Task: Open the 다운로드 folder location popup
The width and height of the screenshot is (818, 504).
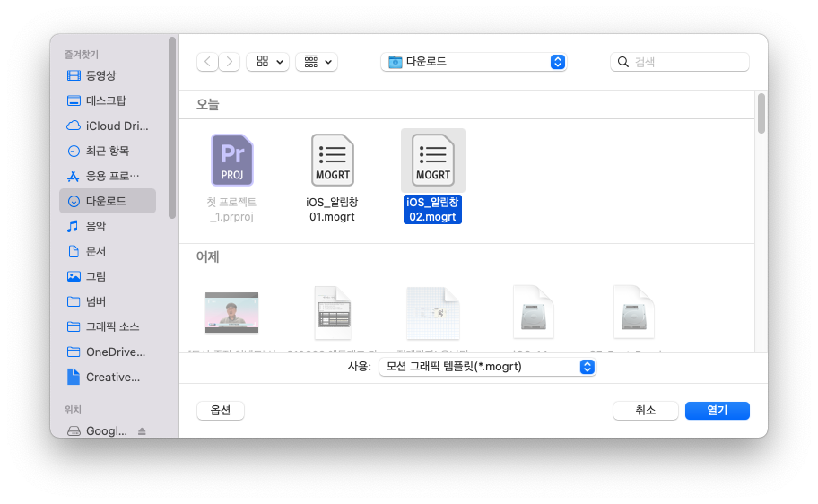Action: tap(474, 62)
